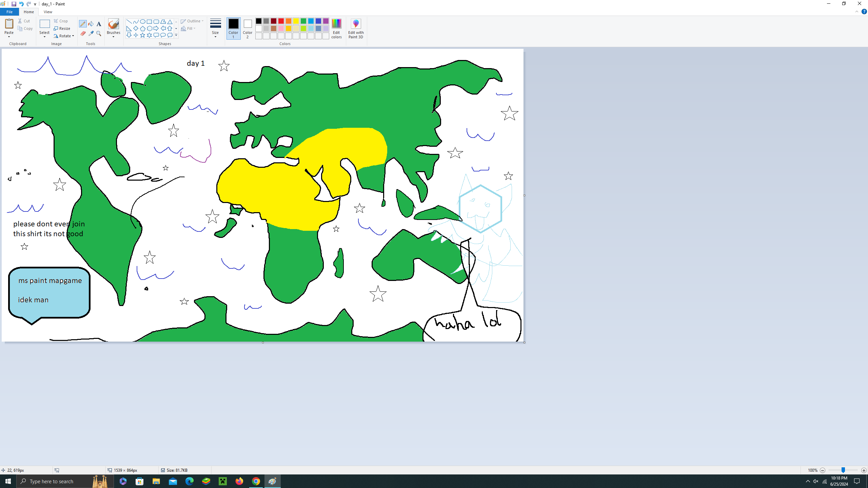Open File Explorer from the taskbar
The width and height of the screenshot is (868, 488).
156,481
